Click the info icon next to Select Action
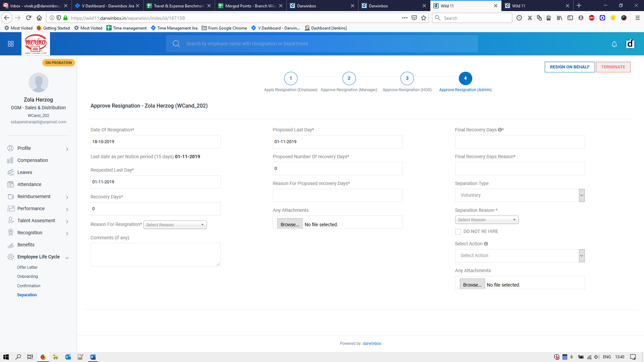The height and width of the screenshot is (362, 644). coord(486,244)
